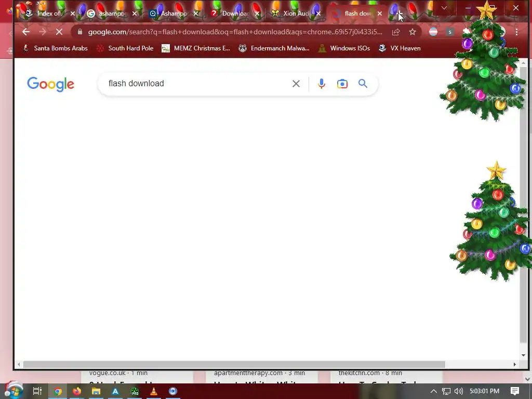This screenshot has height=399, width=532.
Task: Open File Explorer from the taskbar
Action: [x=96, y=391]
